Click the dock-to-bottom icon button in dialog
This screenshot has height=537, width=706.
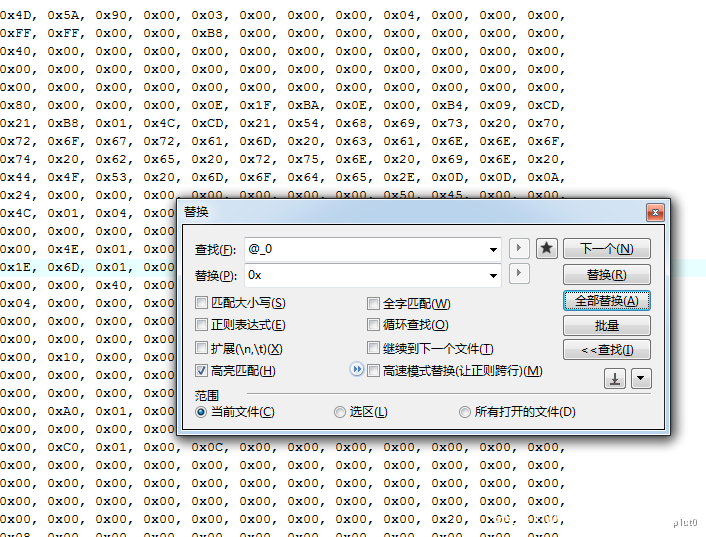coord(615,378)
